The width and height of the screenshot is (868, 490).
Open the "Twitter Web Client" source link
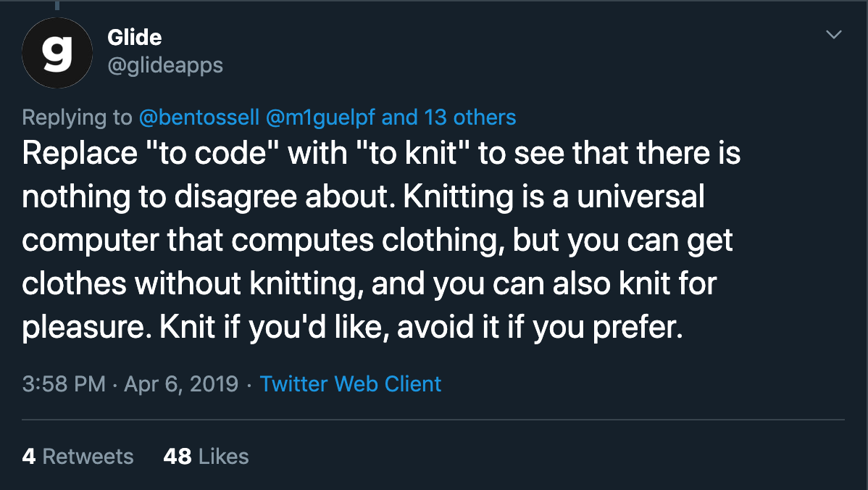point(351,383)
